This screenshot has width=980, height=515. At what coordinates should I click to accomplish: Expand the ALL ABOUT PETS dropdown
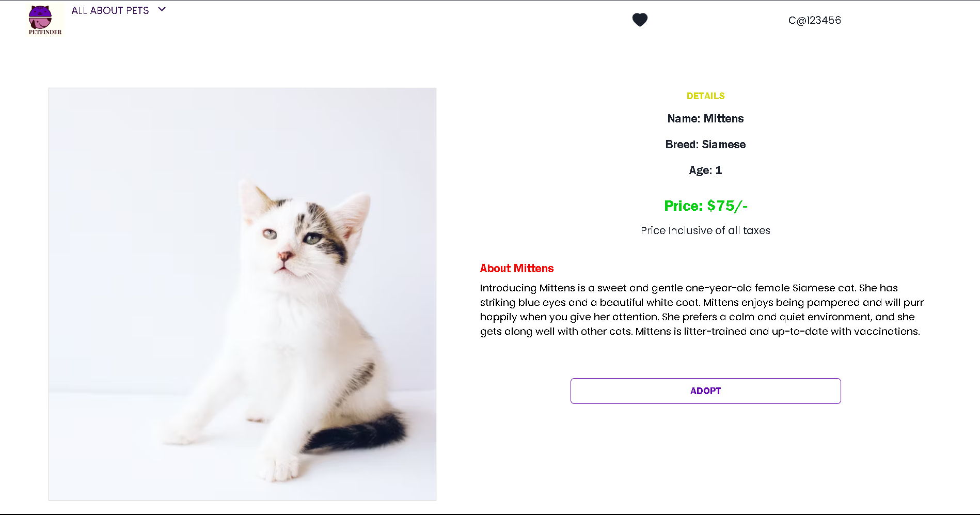(x=110, y=10)
